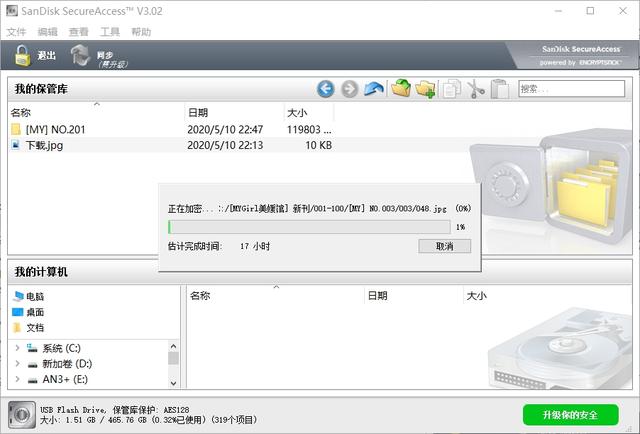Open the 工具 menu
Image resolution: width=640 pixels, height=434 pixels.
110,32
